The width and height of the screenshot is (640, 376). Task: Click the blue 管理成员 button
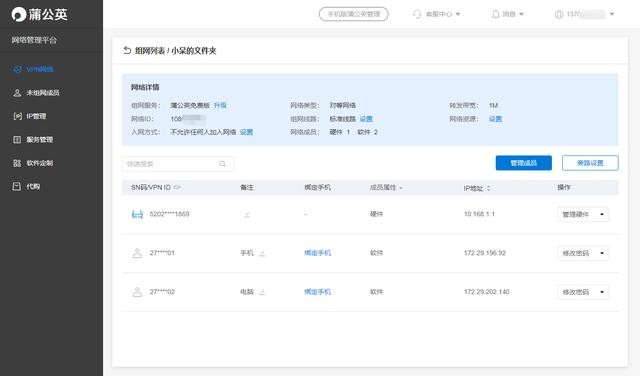[524, 163]
